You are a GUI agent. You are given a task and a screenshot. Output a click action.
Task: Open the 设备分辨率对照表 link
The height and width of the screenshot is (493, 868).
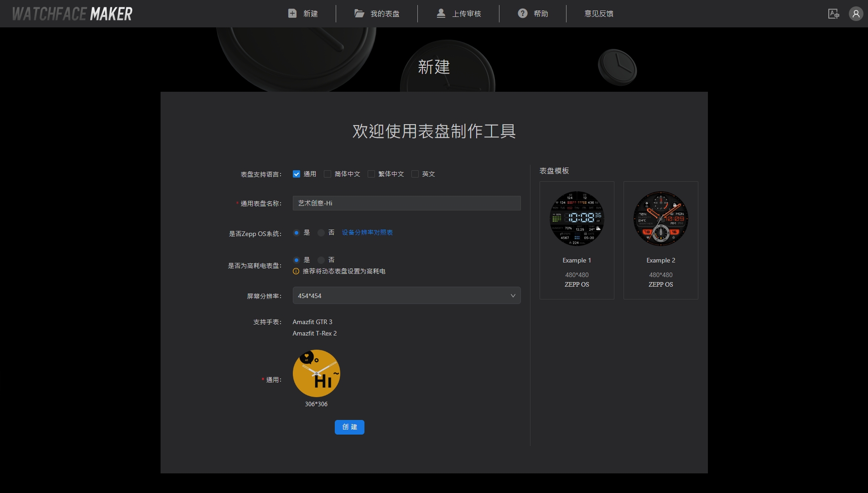pyautogui.click(x=367, y=233)
